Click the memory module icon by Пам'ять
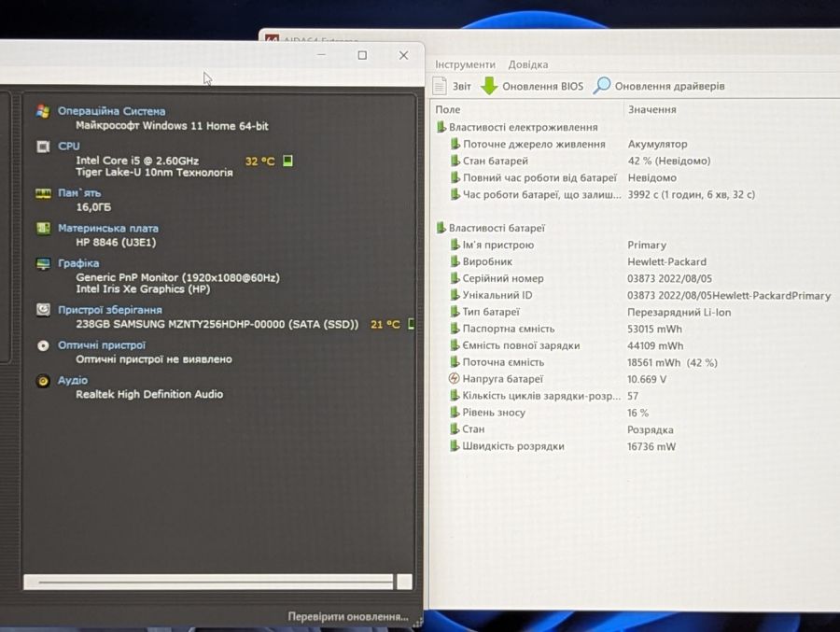The image size is (840, 632). point(43,193)
